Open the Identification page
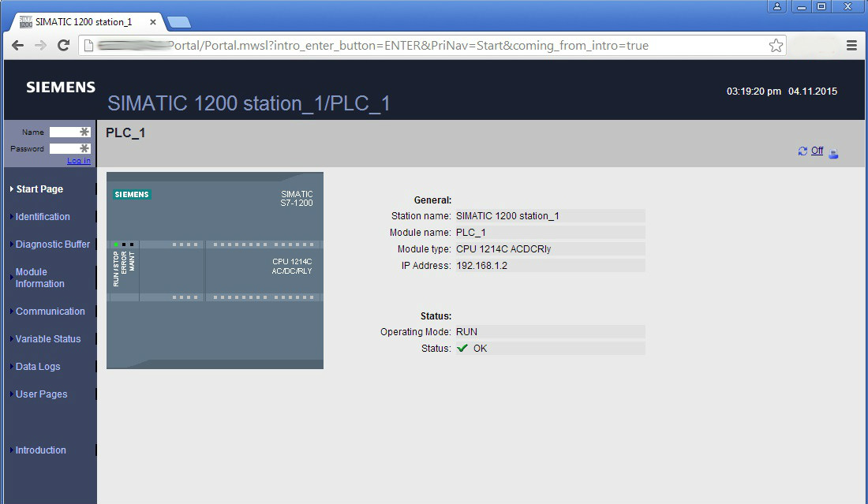The width and height of the screenshot is (868, 504). (x=43, y=217)
